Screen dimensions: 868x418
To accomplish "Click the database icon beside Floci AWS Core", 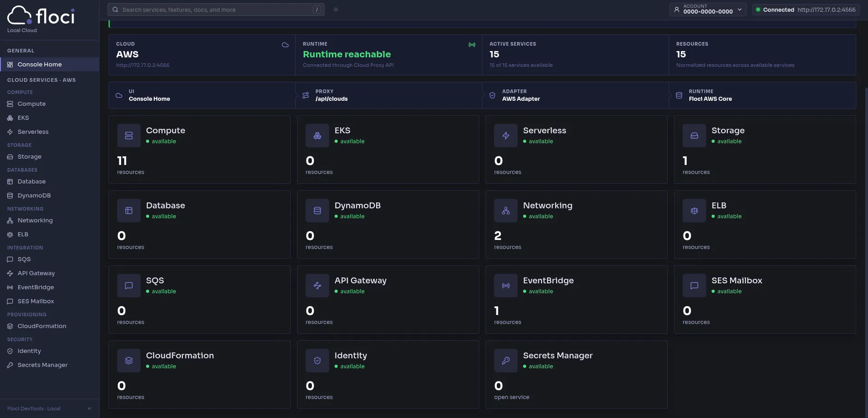I will coord(679,95).
